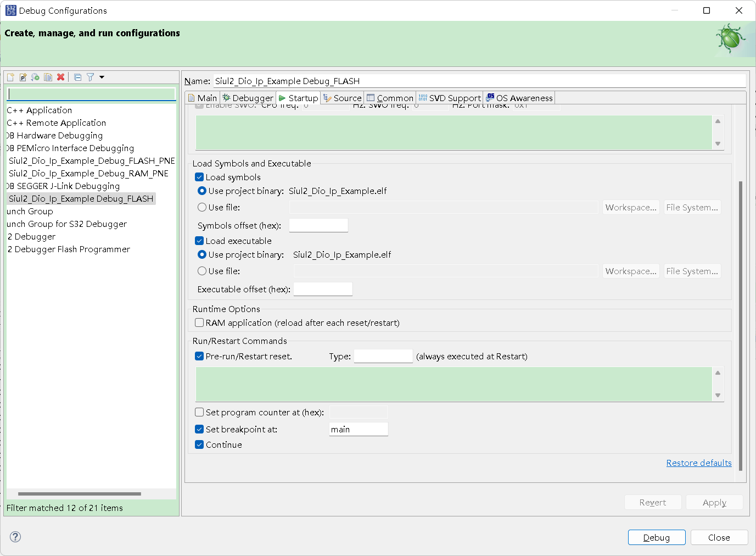
Task: Delete the selected launch configuration
Action: click(60, 77)
